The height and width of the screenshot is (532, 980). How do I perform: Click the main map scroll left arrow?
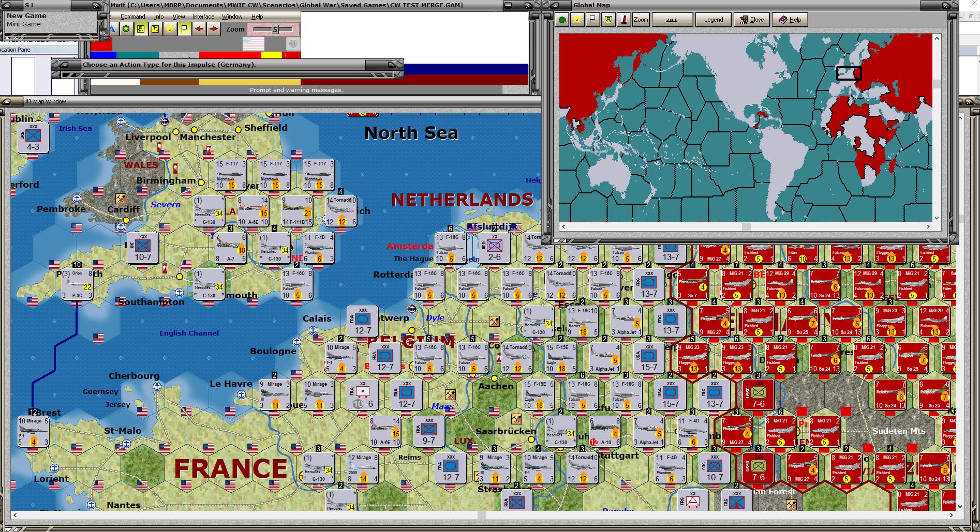pyautogui.click(x=14, y=515)
